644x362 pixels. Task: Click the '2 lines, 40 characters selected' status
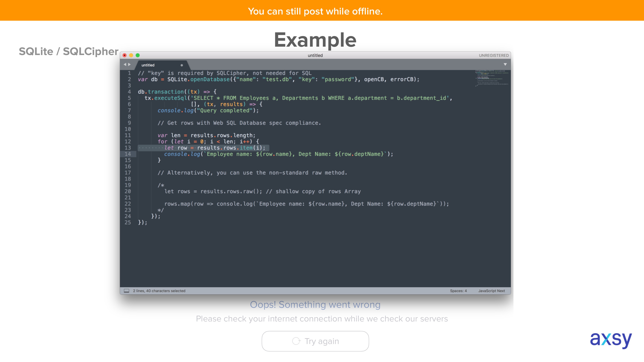pyautogui.click(x=159, y=291)
